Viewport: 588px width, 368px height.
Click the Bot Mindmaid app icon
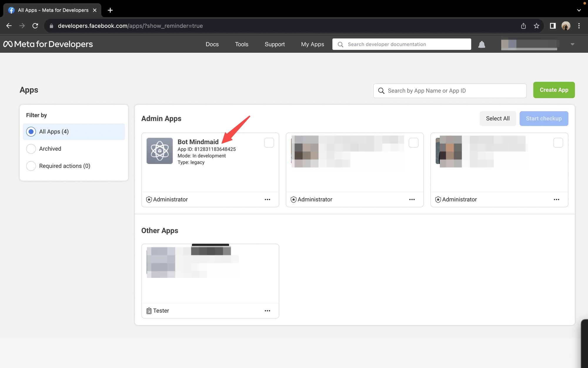[x=160, y=151]
